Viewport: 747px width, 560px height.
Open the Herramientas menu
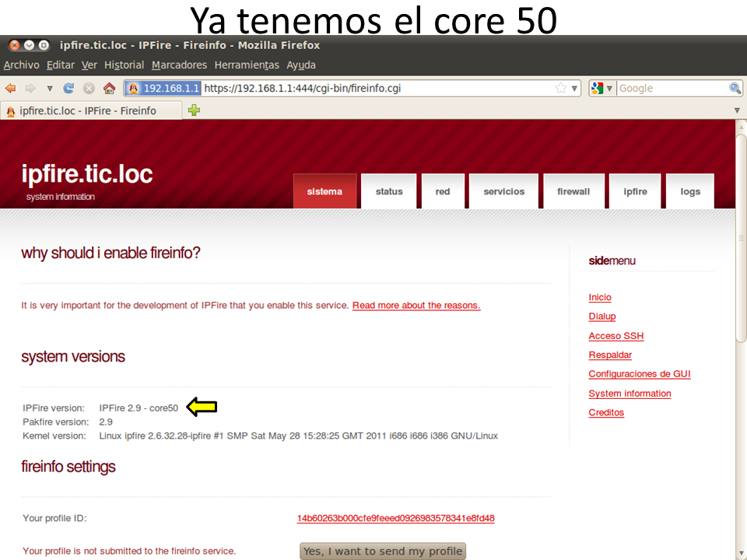click(x=246, y=65)
